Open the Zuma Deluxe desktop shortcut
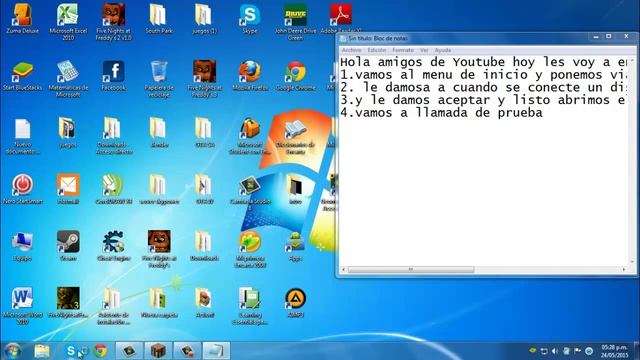 tap(22, 19)
